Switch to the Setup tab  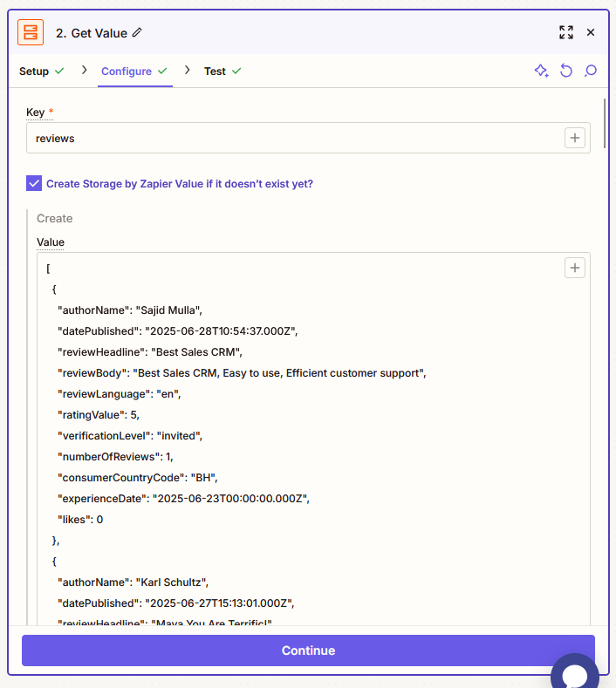[x=42, y=72]
